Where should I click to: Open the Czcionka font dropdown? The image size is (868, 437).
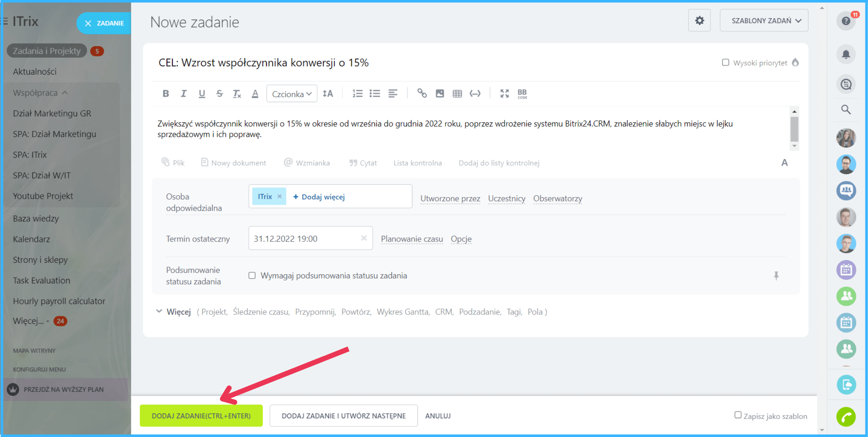pyautogui.click(x=292, y=94)
